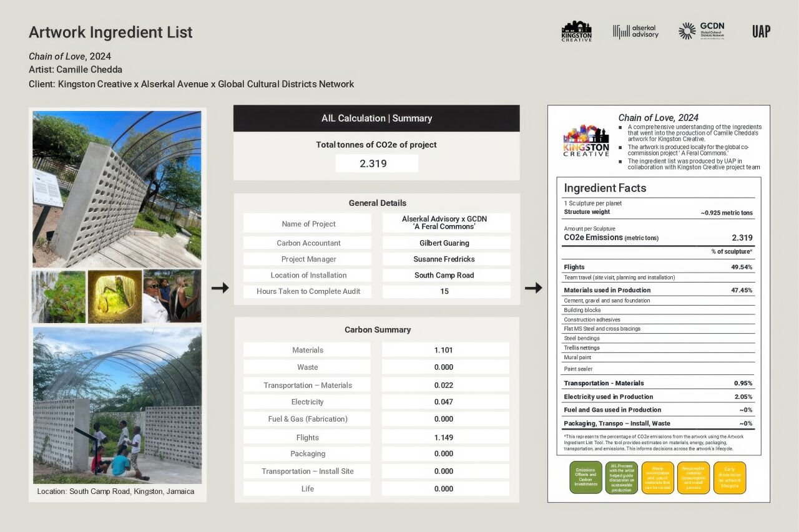Select the Materials row label in Carbon Summary
This screenshot has width=799, height=532.
pos(307,350)
